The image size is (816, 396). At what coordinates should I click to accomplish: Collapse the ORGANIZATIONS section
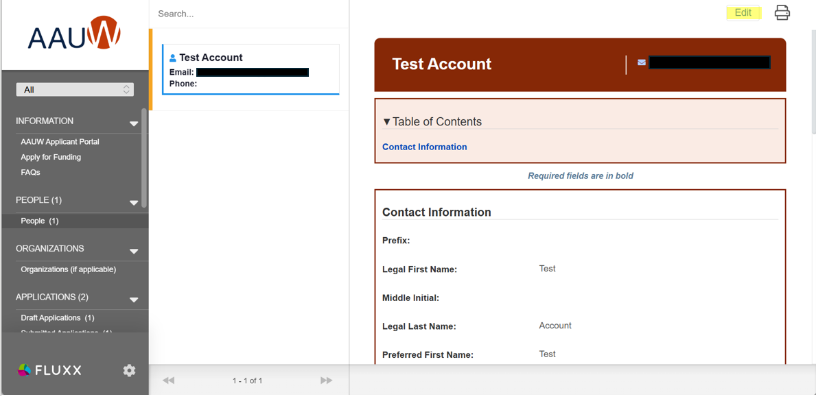pos(134,251)
